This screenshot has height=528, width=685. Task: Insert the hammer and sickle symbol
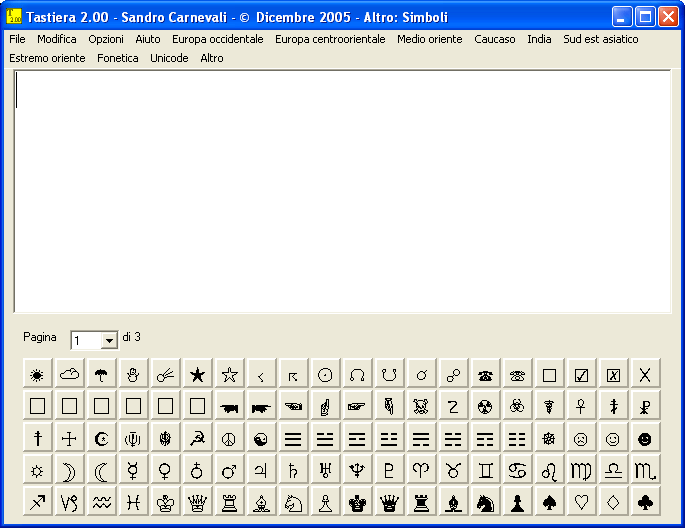(x=197, y=438)
